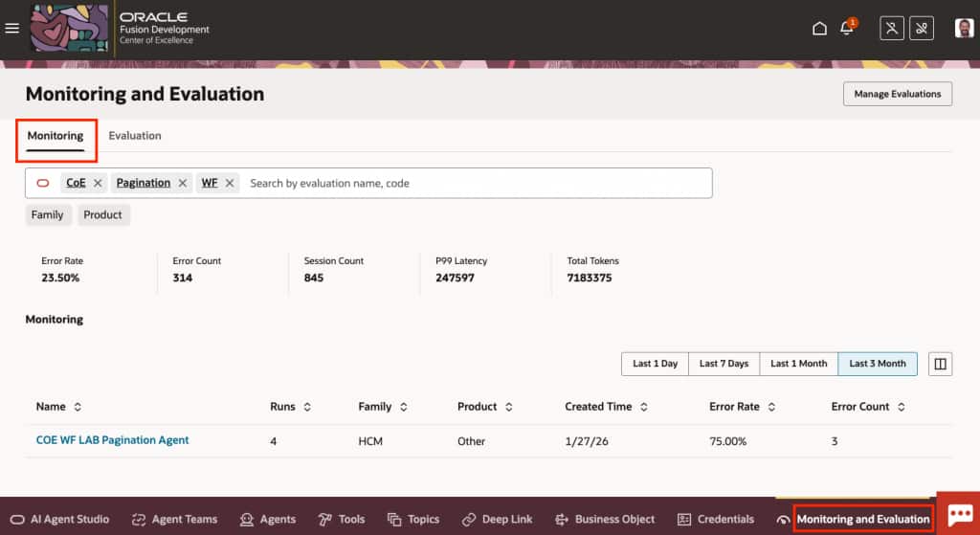Image resolution: width=980 pixels, height=535 pixels.
Task: Click the evaluation search input field
Action: tap(469, 183)
